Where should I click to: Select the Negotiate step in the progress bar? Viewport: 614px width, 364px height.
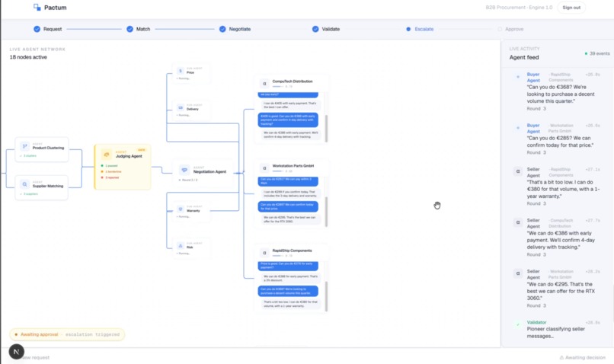click(x=235, y=29)
